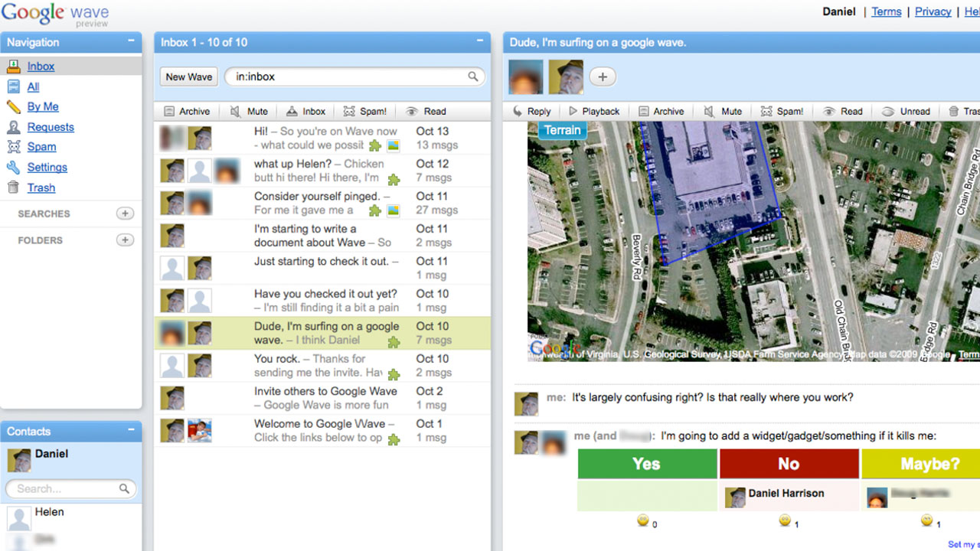This screenshot has width=980, height=551.
Task: Click the All waves stack icon
Action: pos(13,86)
